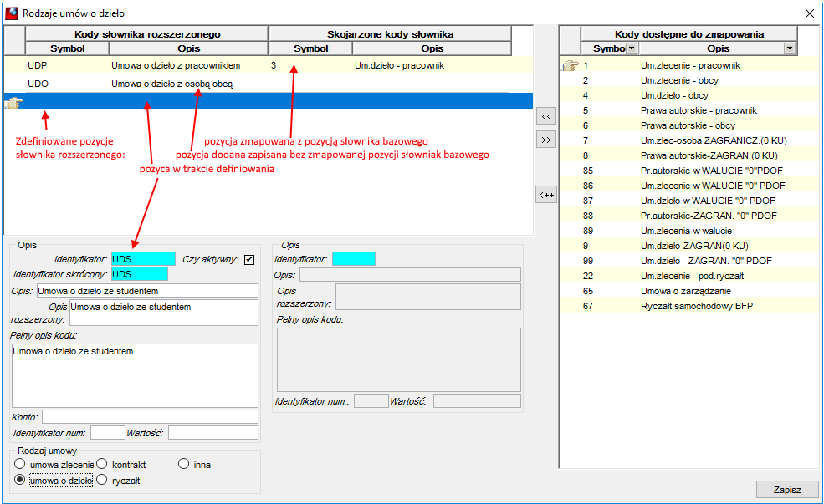Select 'Um.zlecenie - obcy' row
Image resolution: width=824 pixels, height=504 pixels.
click(689, 80)
